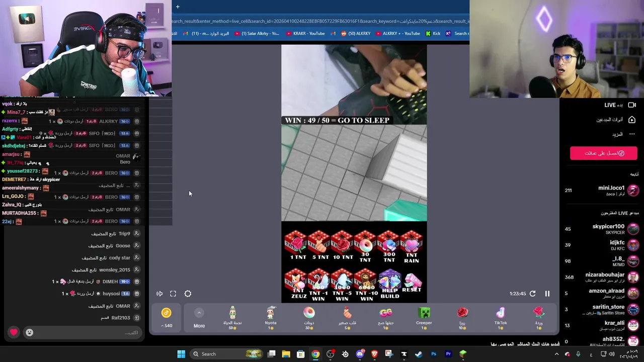This screenshot has height=362, width=644.
Task: Open ah8352. live channel
Action: [601, 341]
